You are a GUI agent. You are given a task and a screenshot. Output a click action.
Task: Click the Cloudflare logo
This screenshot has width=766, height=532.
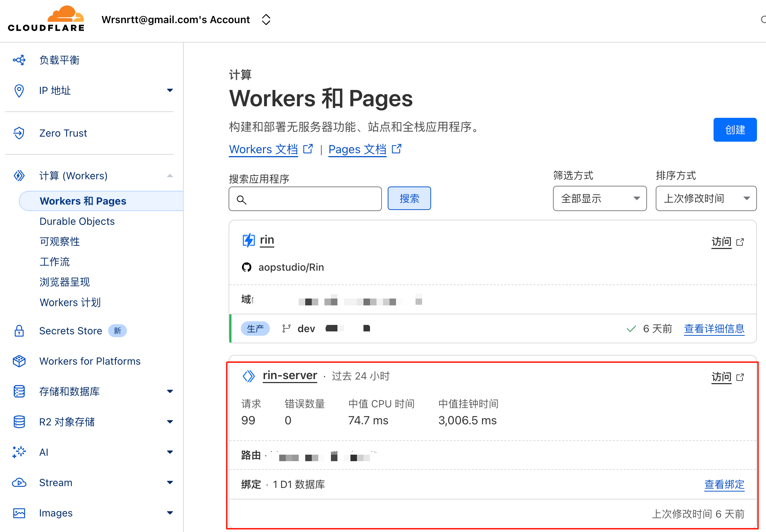click(46, 19)
